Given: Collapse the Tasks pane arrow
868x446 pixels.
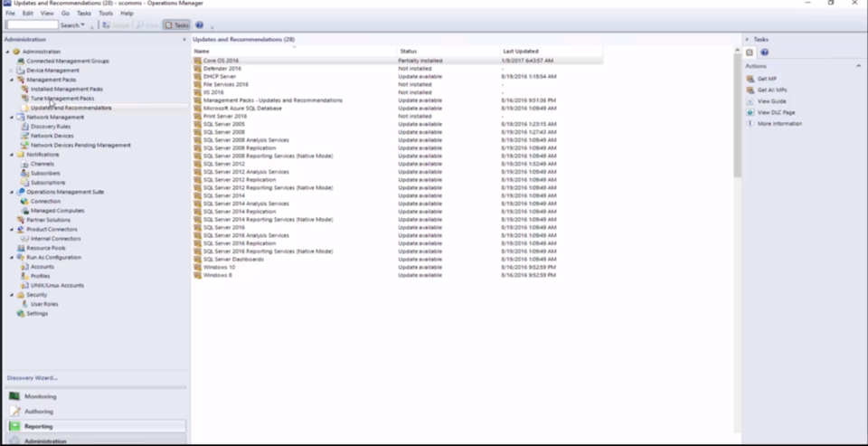Looking at the screenshot, I should tap(747, 39).
